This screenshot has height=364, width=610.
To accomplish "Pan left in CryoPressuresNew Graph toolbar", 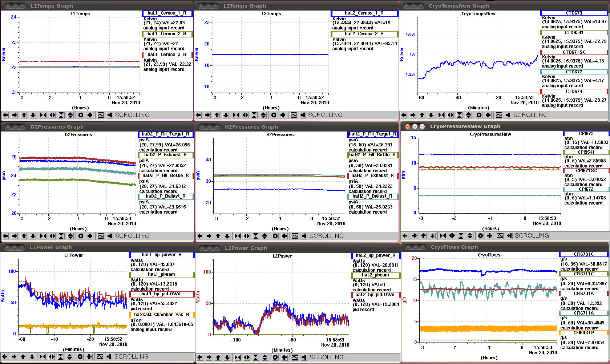I will coord(405,236).
